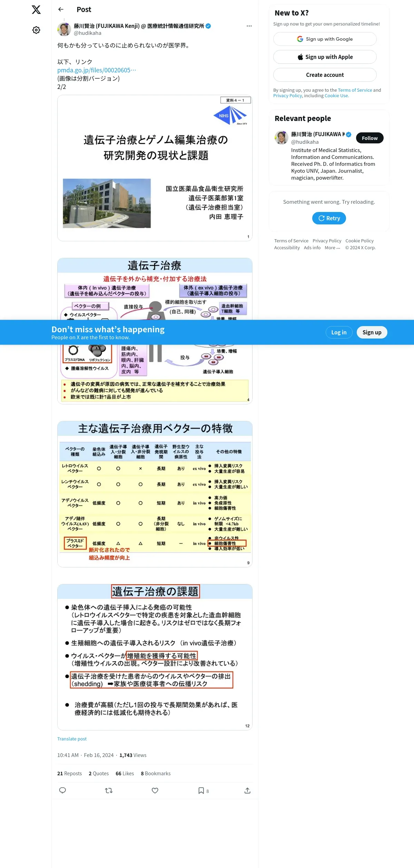Sign up with Apple

(x=325, y=57)
